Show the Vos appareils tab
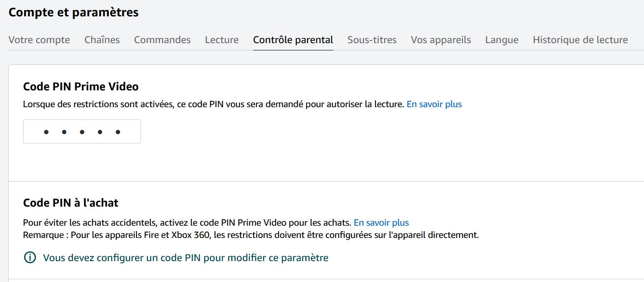This screenshot has height=282, width=644. coord(441,40)
